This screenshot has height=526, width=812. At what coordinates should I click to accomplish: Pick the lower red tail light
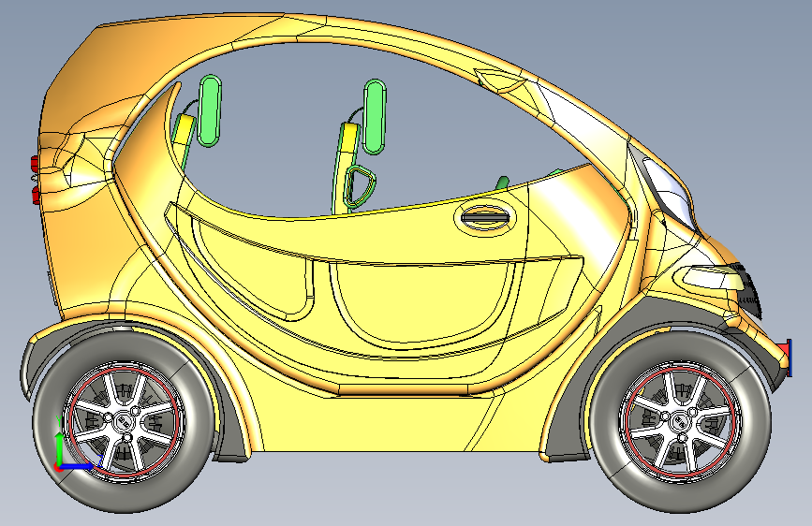(36, 196)
